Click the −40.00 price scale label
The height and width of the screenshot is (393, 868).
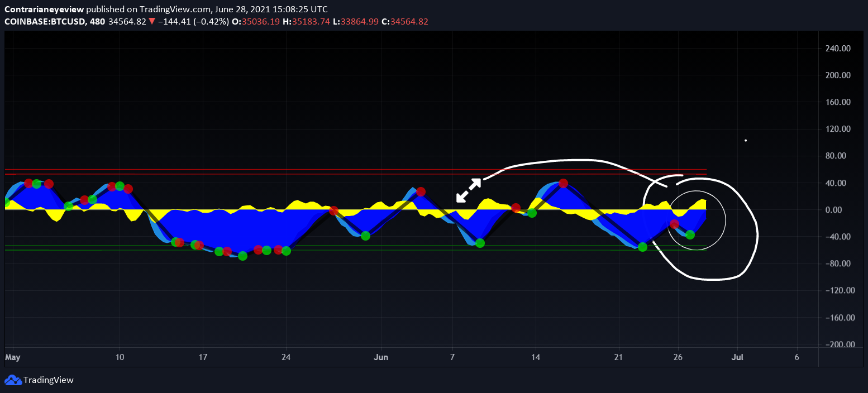tap(838, 237)
